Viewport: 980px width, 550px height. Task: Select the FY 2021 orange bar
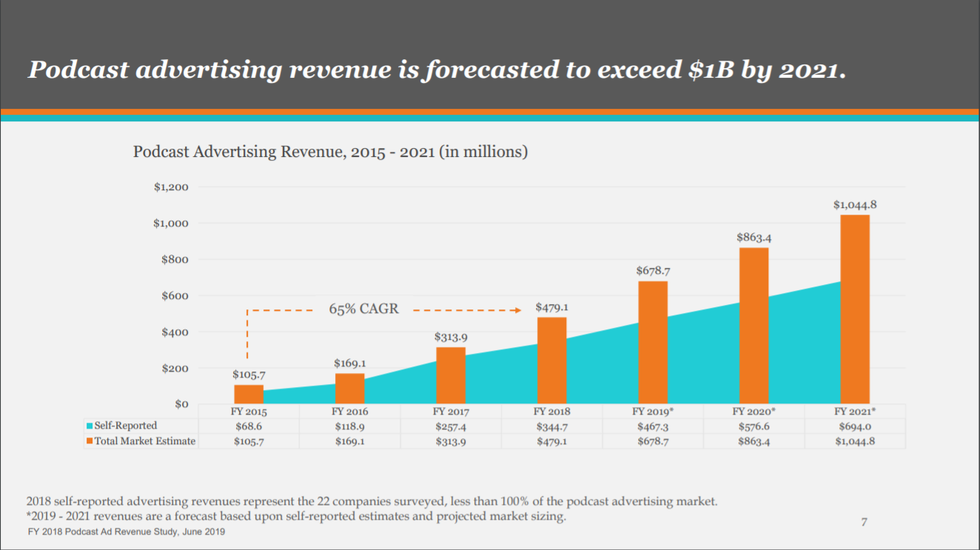[855, 309]
